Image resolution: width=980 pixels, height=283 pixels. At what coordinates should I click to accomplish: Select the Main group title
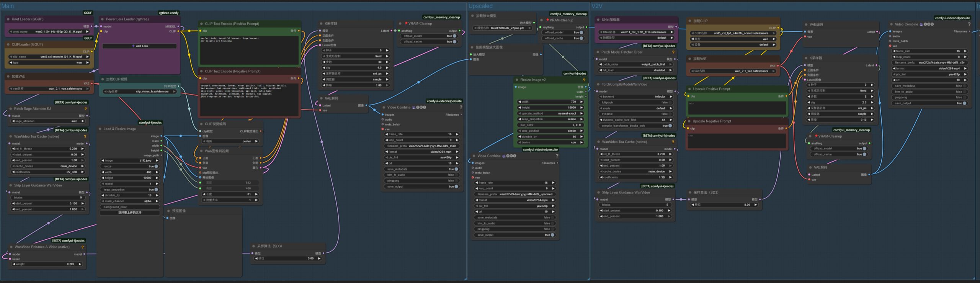tap(8, 6)
